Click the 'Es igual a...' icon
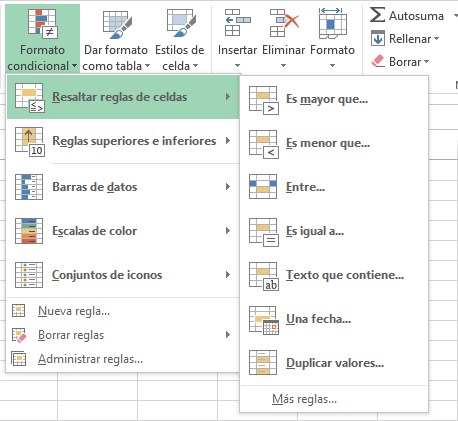This screenshot has width=458, height=421. tap(264, 232)
